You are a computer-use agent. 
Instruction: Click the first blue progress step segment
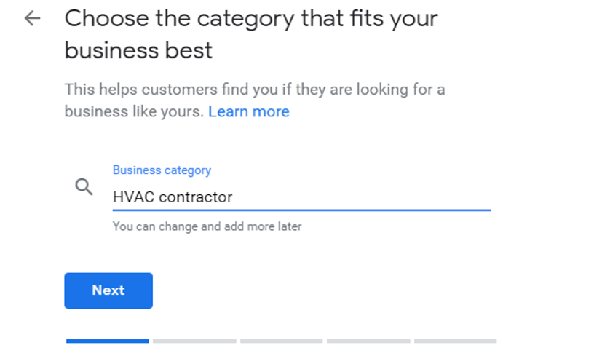[107, 341]
